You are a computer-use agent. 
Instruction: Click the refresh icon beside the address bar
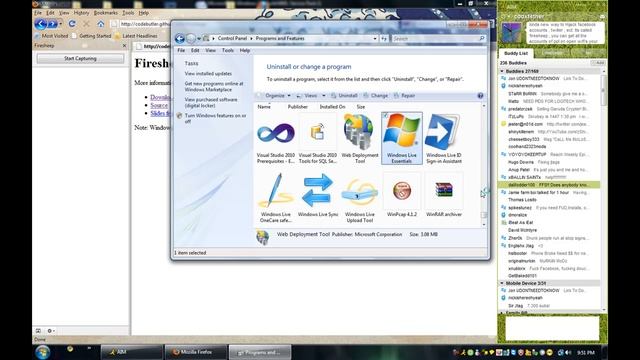384,38
